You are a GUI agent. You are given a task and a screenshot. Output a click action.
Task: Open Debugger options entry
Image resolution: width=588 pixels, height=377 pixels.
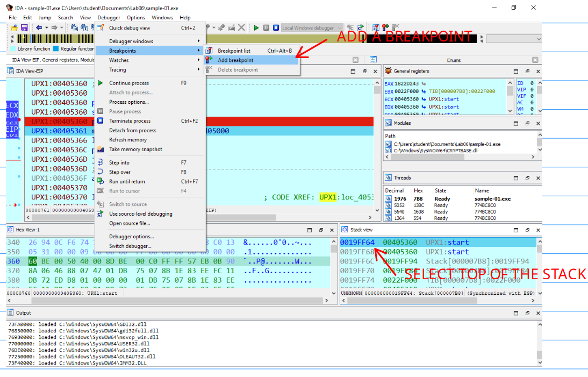click(150, 237)
